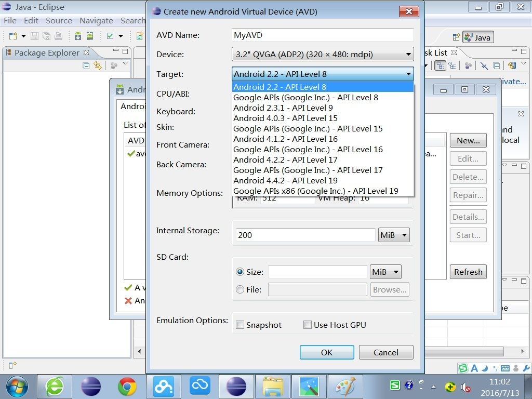Viewport: 532px width, 399px height.
Task: Click the SD Card Size input field
Action: [317, 272]
